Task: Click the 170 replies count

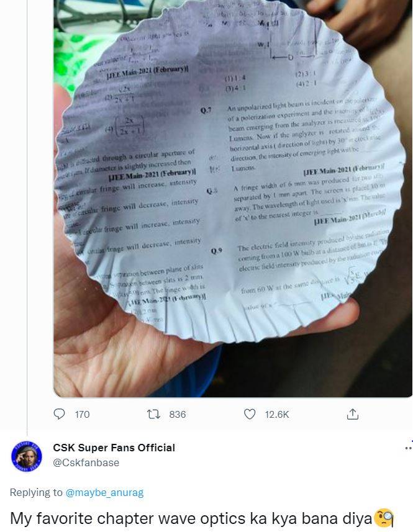Action: pyautogui.click(x=82, y=414)
